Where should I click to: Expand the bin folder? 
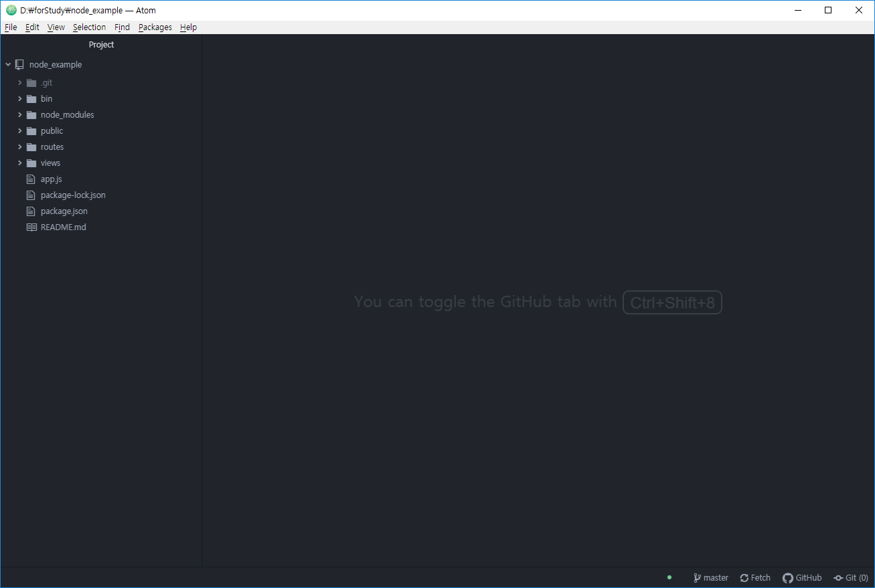coord(19,98)
